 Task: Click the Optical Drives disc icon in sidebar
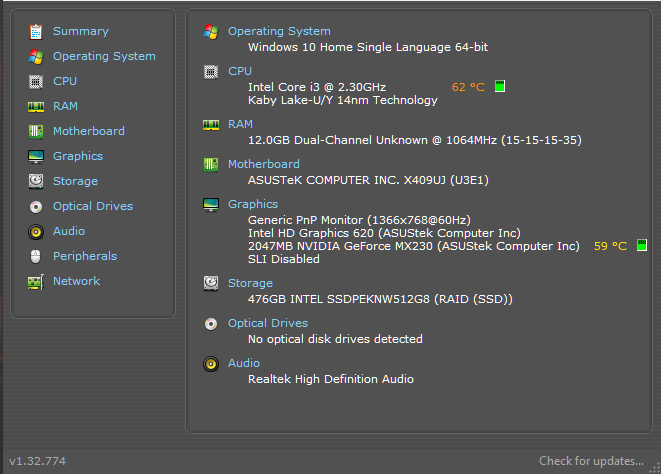click(36, 207)
